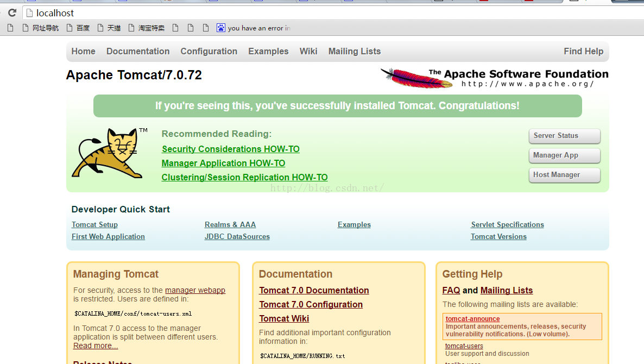
Task: Click the page icon in the address bar
Action: point(29,13)
